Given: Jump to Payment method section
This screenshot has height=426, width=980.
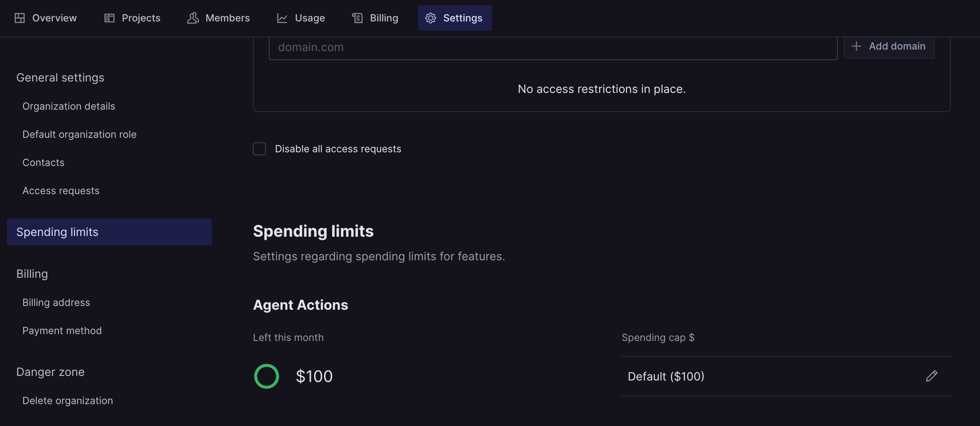Looking at the screenshot, I should 62,331.
